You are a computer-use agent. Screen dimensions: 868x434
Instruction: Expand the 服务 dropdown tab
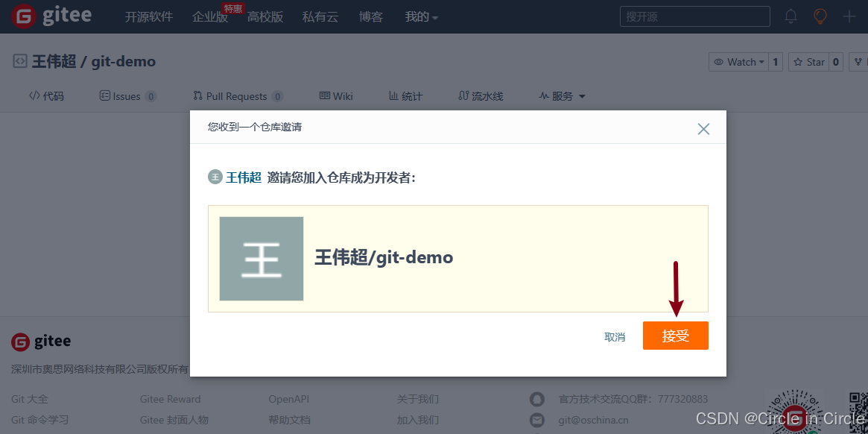pos(563,96)
